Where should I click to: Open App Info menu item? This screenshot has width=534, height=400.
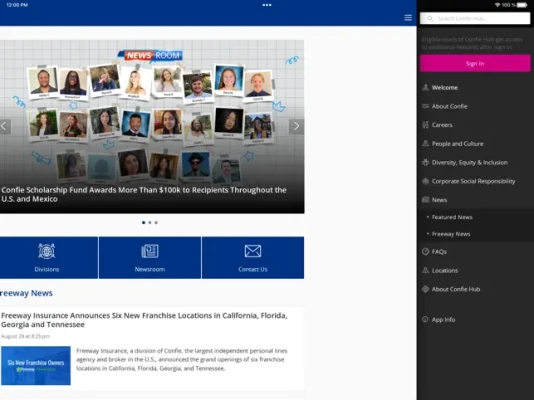click(475, 319)
